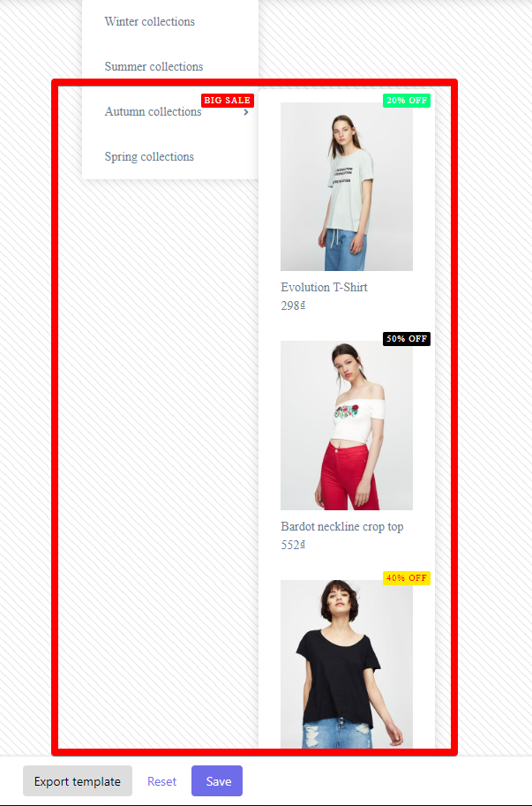Open the Evolution T-Shirt product image
The width and height of the screenshot is (532, 806).
347,186
